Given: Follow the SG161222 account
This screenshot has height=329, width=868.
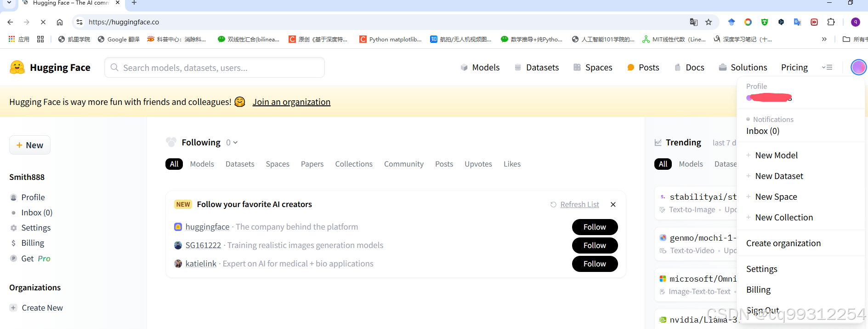Looking at the screenshot, I should [595, 245].
